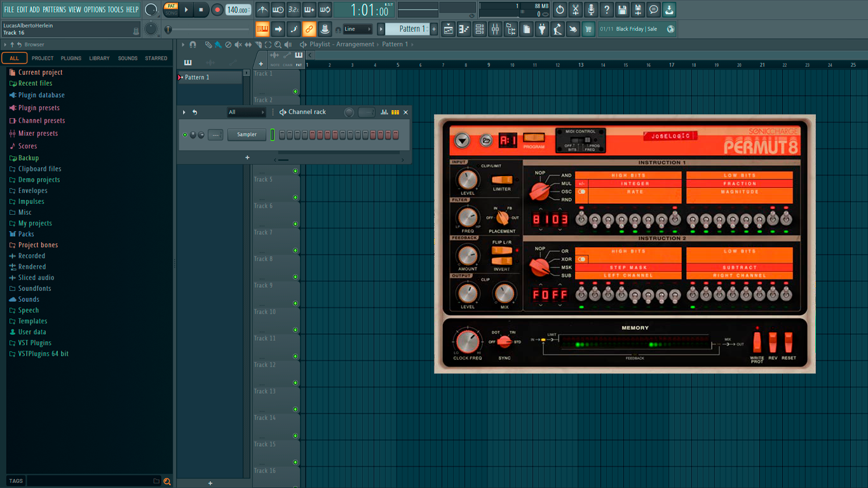
Task: Click the browser search magnifier icon
Action: click(x=167, y=481)
